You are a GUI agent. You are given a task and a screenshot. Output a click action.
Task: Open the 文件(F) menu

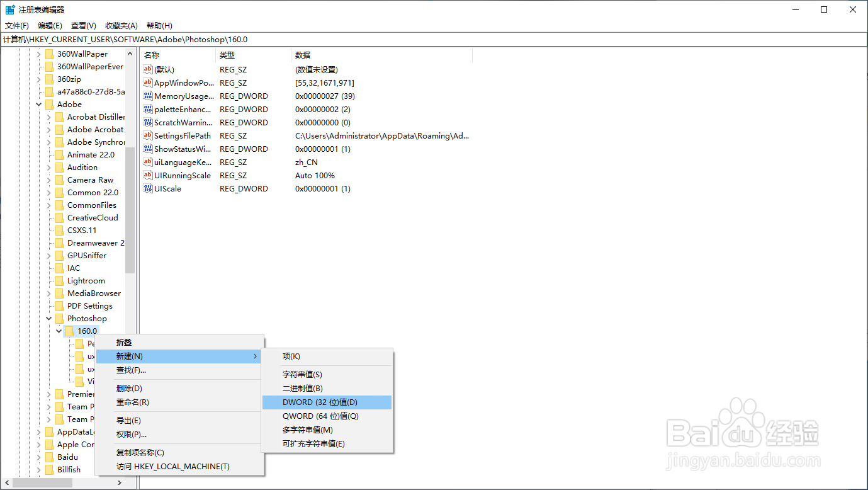17,25
